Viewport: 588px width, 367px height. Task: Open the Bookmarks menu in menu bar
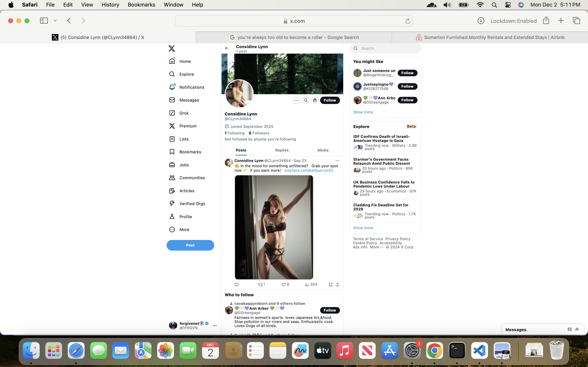coord(141,5)
